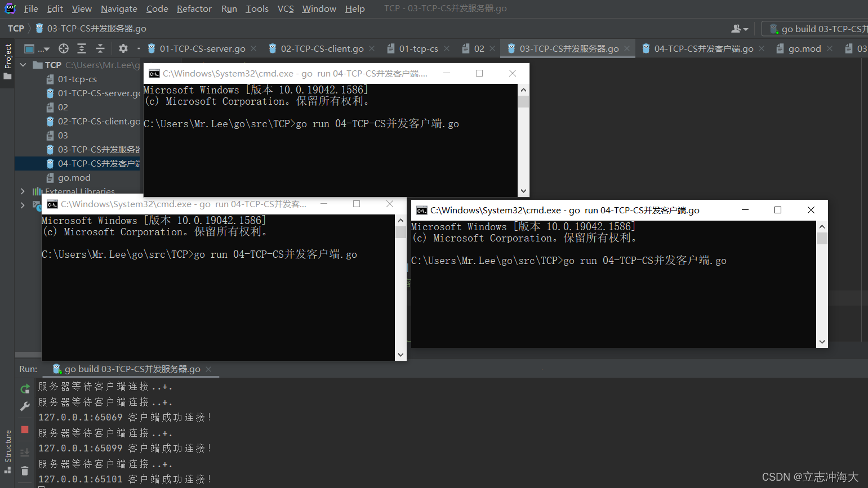Viewport: 868px width, 488px height.
Task: Select 02-TCP-CS-client.go file in tree
Action: click(93, 122)
